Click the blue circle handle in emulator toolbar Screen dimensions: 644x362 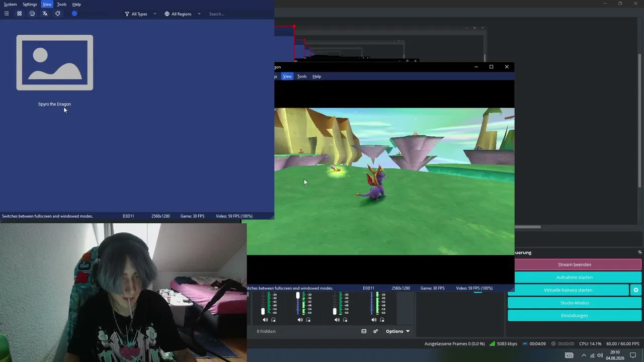click(74, 14)
